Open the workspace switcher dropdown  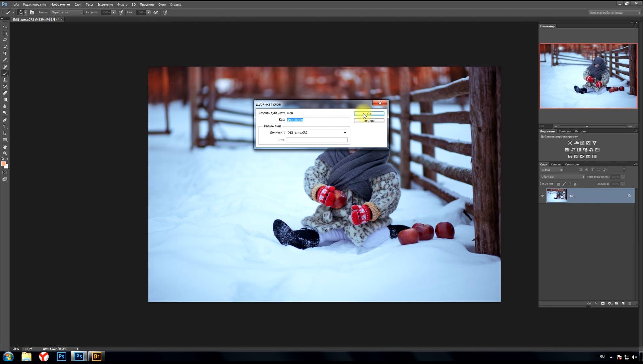pos(615,13)
